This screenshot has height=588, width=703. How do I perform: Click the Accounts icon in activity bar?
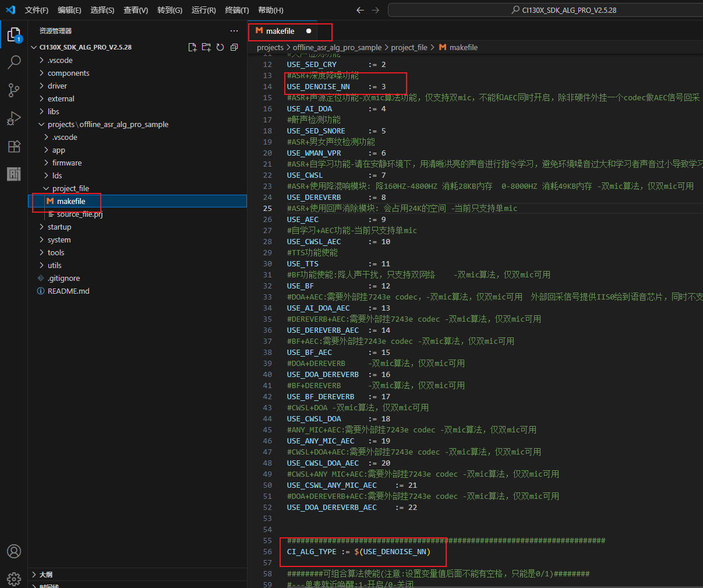(14, 551)
